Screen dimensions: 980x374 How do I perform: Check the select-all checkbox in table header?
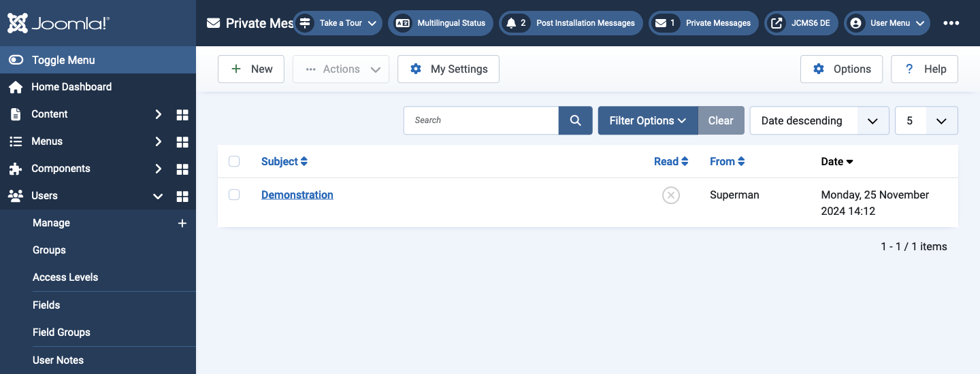click(234, 161)
